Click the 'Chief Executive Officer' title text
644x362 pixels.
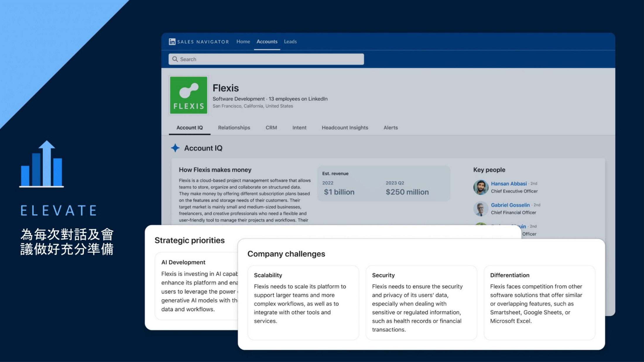[514, 191]
